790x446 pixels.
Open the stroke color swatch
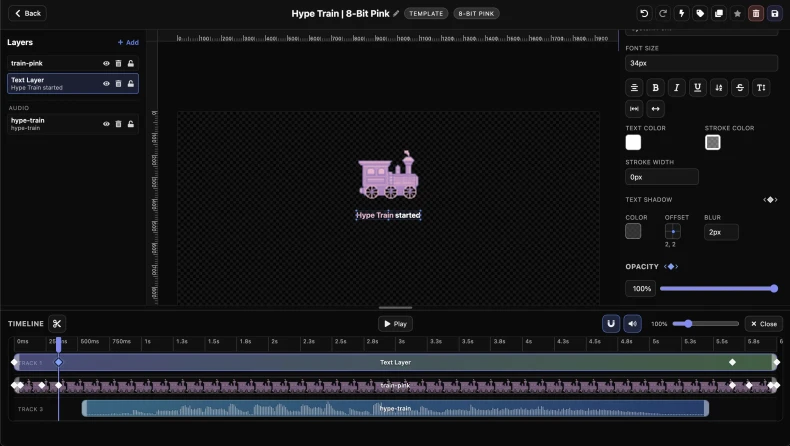click(712, 143)
